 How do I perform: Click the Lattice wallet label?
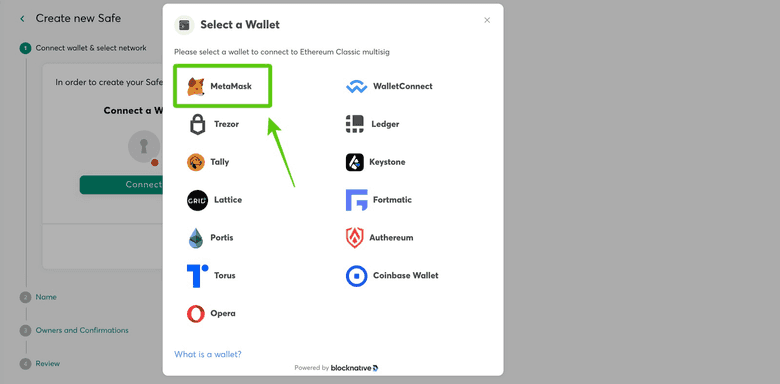(x=228, y=199)
